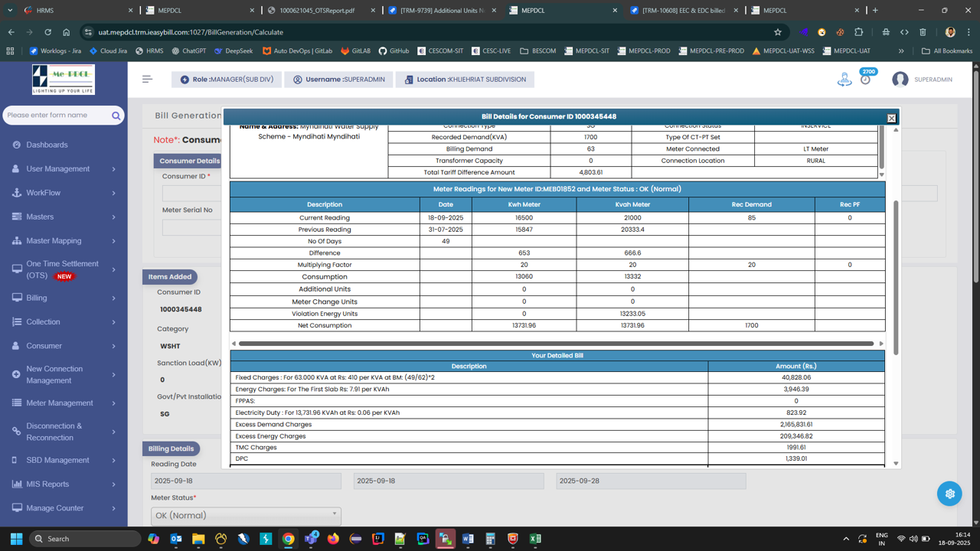
Task: Click the meter readings horizontal scrollbar
Action: pyautogui.click(x=556, y=344)
